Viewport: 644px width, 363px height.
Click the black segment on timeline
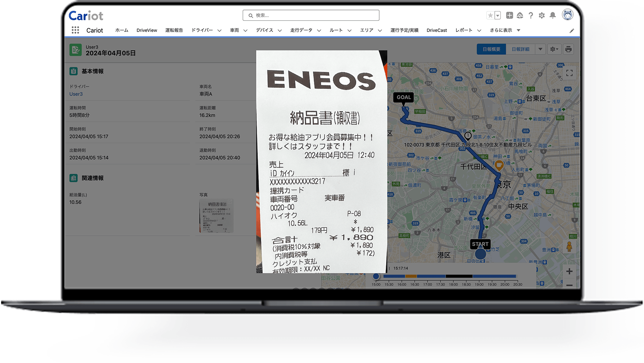(x=459, y=276)
